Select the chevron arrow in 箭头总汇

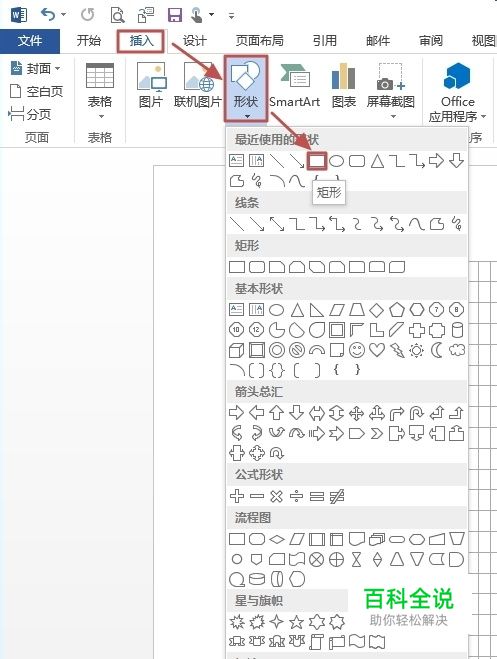(376, 433)
